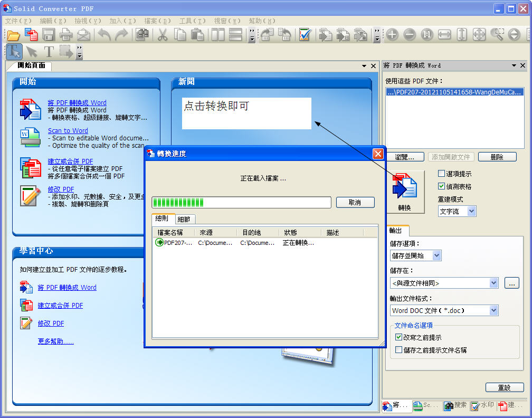This screenshot has height=418, width=532.
Task: Open the 編輯(E) menu
Action: (53, 21)
